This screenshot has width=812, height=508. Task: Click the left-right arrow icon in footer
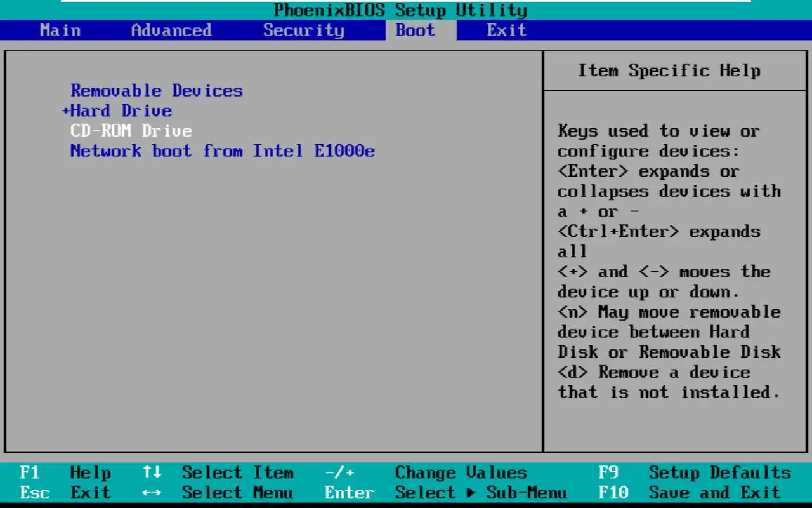[152, 493]
